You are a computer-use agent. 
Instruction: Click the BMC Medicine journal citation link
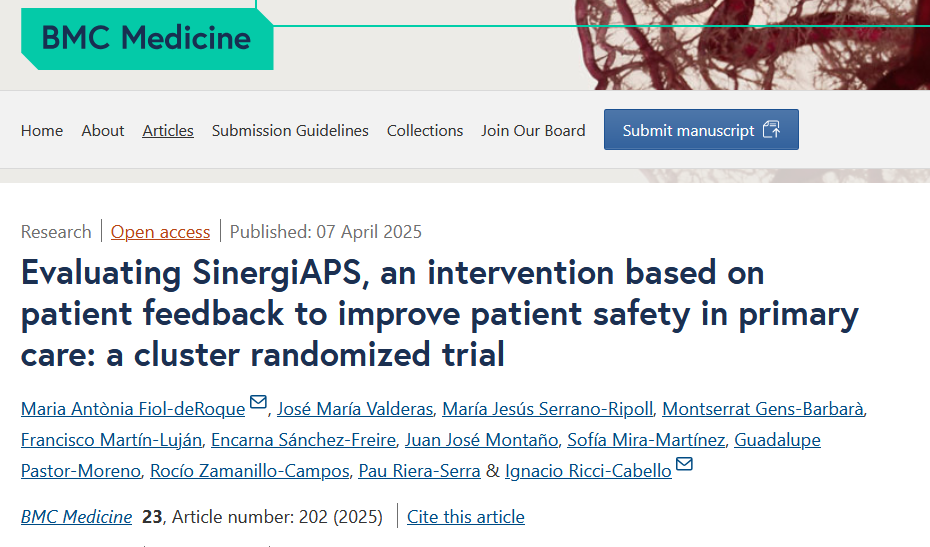click(x=76, y=517)
